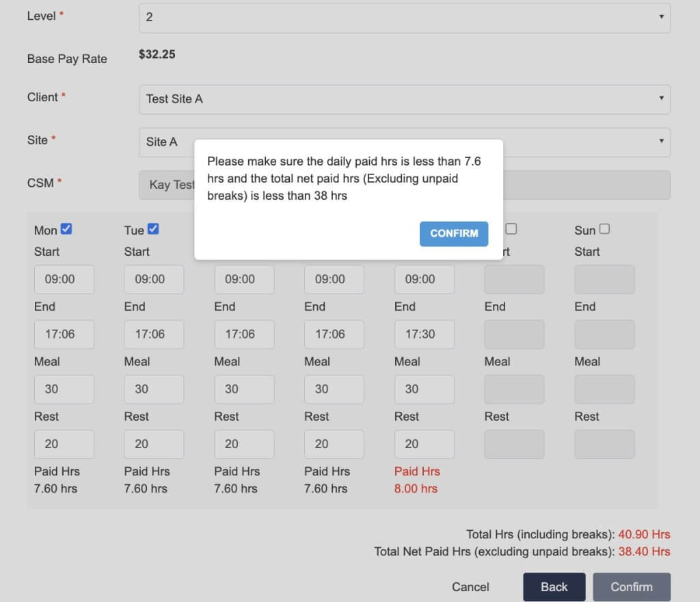Click the $32.25 base pay rate

[157, 55]
